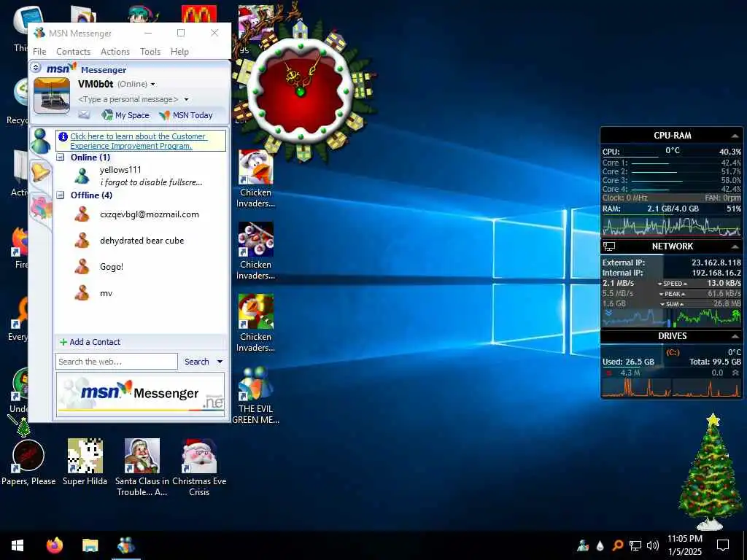Open third Chicken Invaders desktop shortcut
Screen dimensions: 747x560
pyautogui.click(x=256, y=323)
